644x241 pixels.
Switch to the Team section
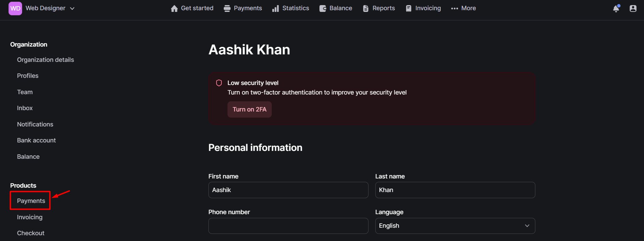(x=25, y=92)
